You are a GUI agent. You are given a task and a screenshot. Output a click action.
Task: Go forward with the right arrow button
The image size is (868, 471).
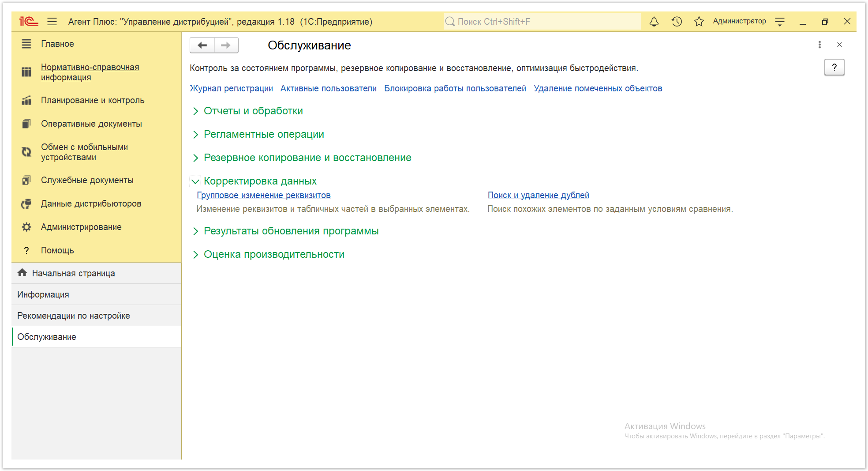click(x=226, y=45)
